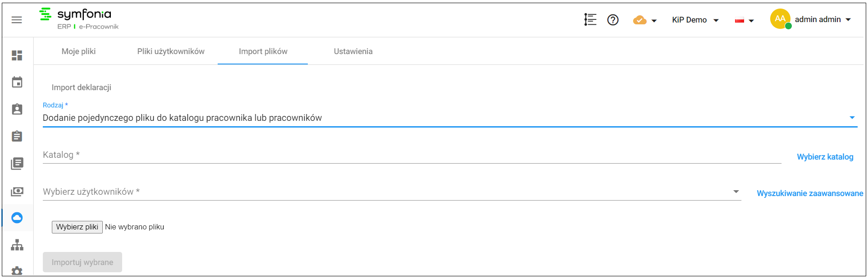Click the Wybierz katalog link
The height and width of the screenshot is (279, 868).
[825, 157]
